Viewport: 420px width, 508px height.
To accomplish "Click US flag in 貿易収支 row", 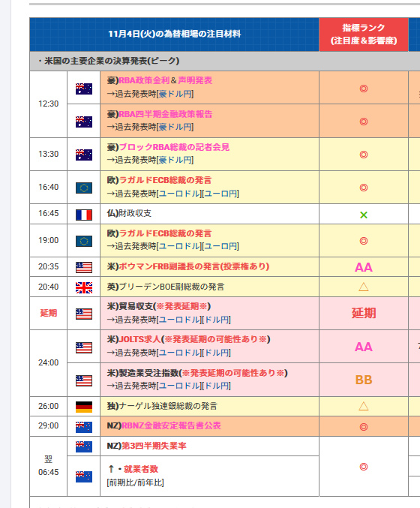I will coord(84,314).
